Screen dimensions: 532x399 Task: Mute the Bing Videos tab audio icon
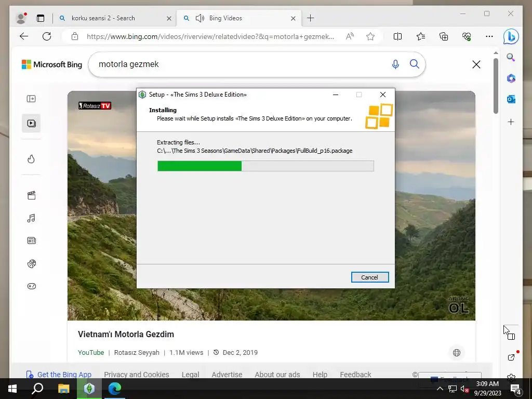coord(200,18)
